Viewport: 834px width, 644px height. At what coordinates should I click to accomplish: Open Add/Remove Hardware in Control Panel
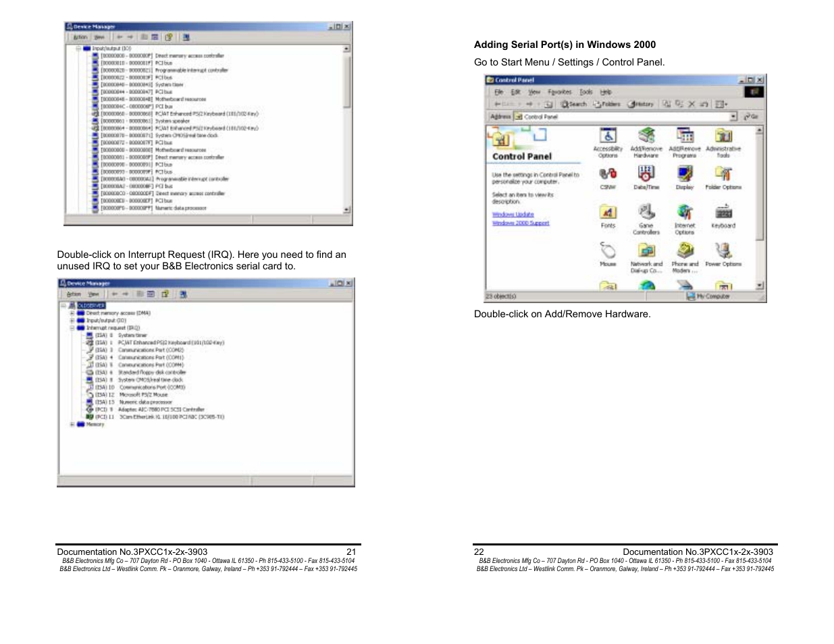tap(646, 142)
